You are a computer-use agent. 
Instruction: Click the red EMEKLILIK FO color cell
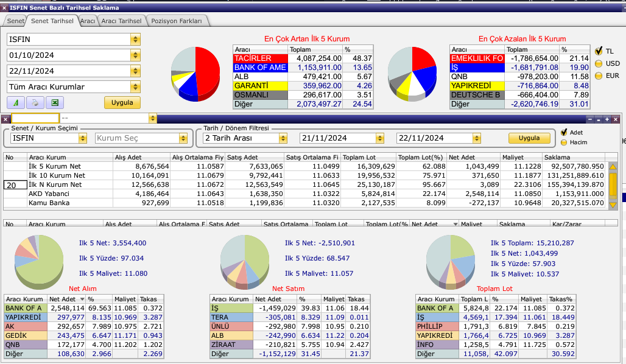pyautogui.click(x=477, y=58)
